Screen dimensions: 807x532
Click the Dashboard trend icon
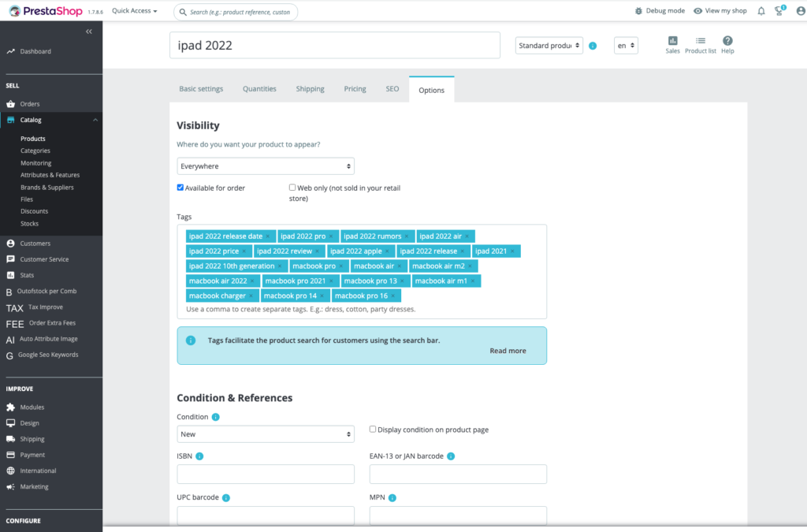click(x=10, y=51)
